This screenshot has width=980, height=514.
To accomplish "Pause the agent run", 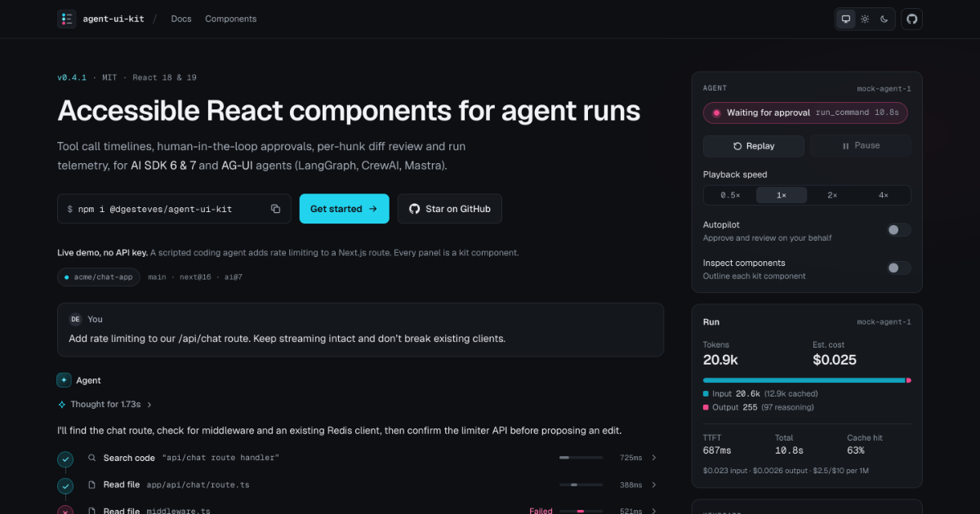I will (860, 146).
